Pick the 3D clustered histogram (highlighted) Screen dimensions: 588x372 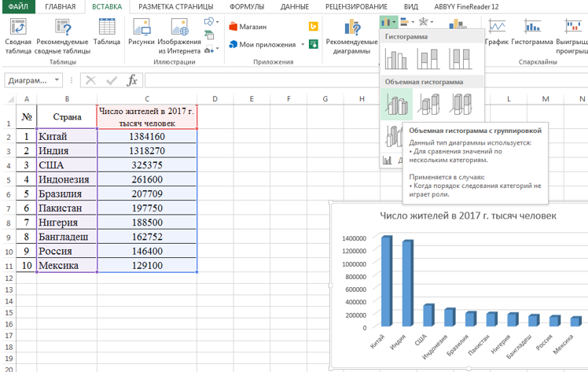(x=398, y=104)
